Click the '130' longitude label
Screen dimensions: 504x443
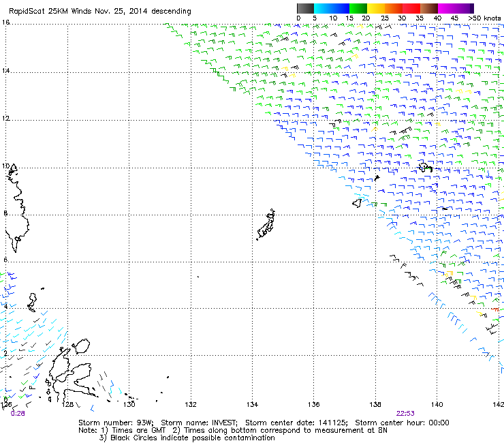(129, 404)
